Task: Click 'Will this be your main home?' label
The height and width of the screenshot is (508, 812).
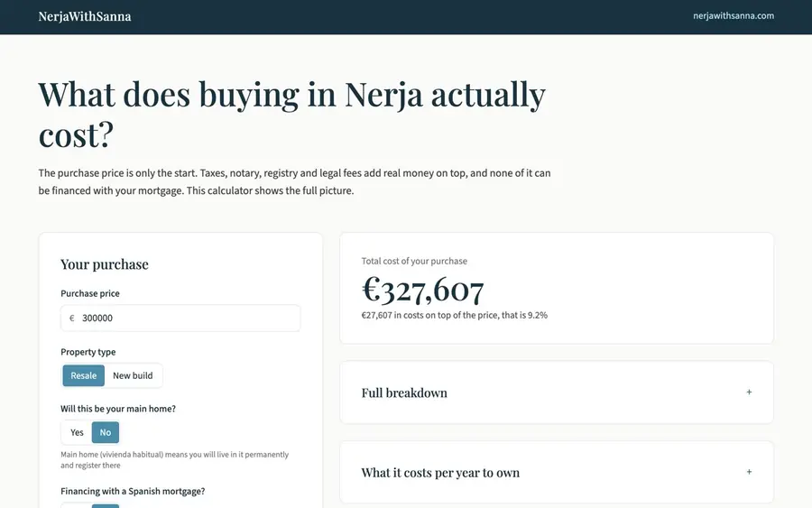Action: pos(118,409)
